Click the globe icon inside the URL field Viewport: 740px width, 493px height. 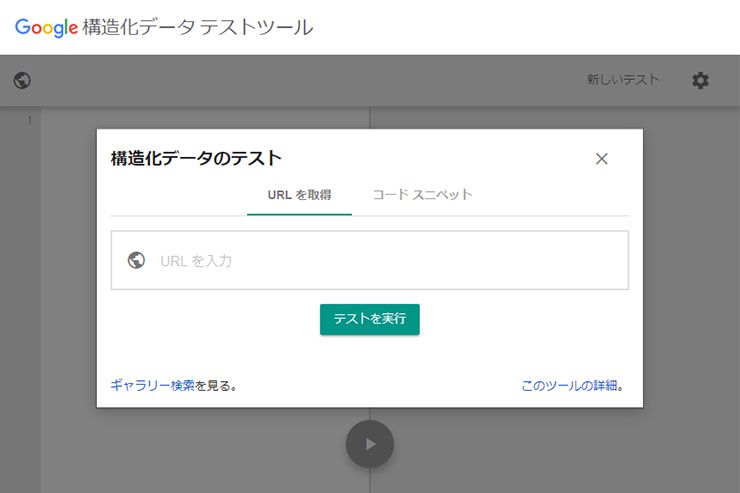coord(136,260)
